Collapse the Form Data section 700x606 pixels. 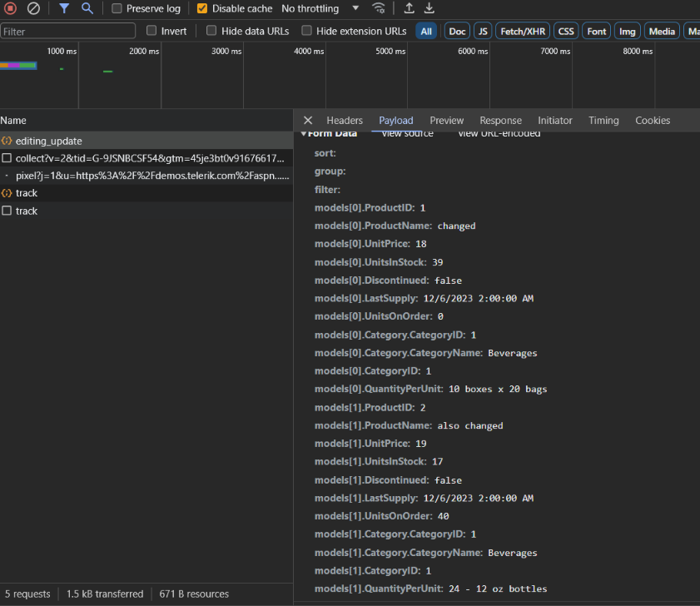click(x=305, y=133)
